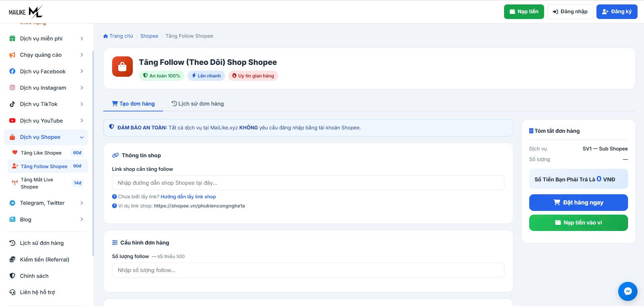644x306 pixels.
Task: Click the Shopee shopping bag icon
Action: click(x=122, y=67)
